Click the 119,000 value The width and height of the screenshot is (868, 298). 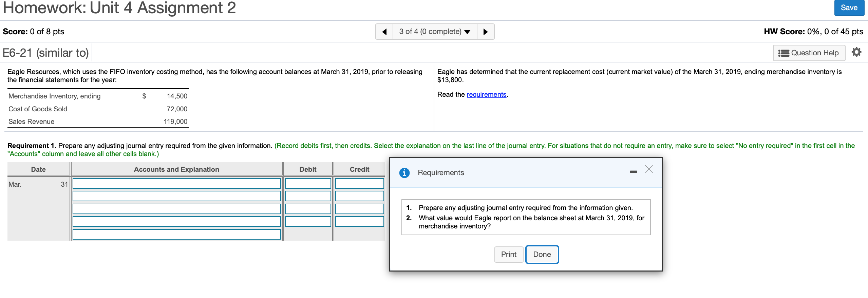pyautogui.click(x=175, y=122)
